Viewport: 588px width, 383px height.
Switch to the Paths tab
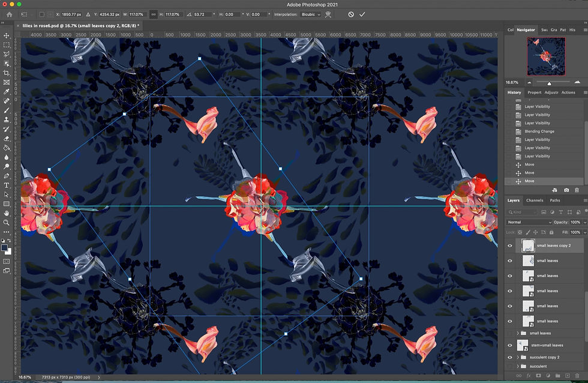tap(554, 201)
